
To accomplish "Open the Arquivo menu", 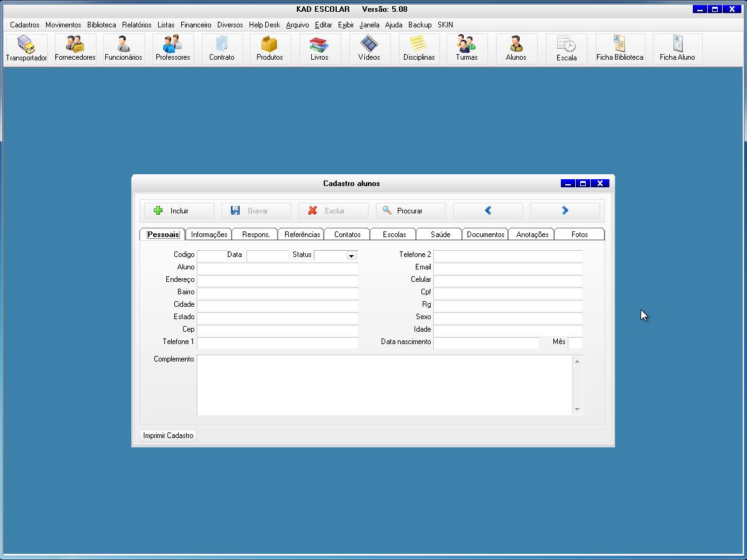I will coord(298,25).
